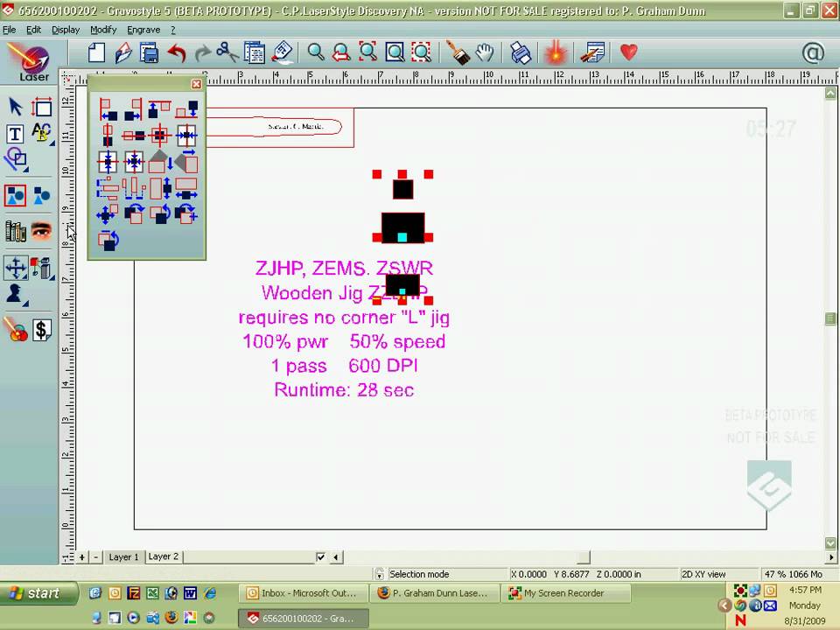Switch to Layer 2 tab
840x630 pixels.
[164, 556]
